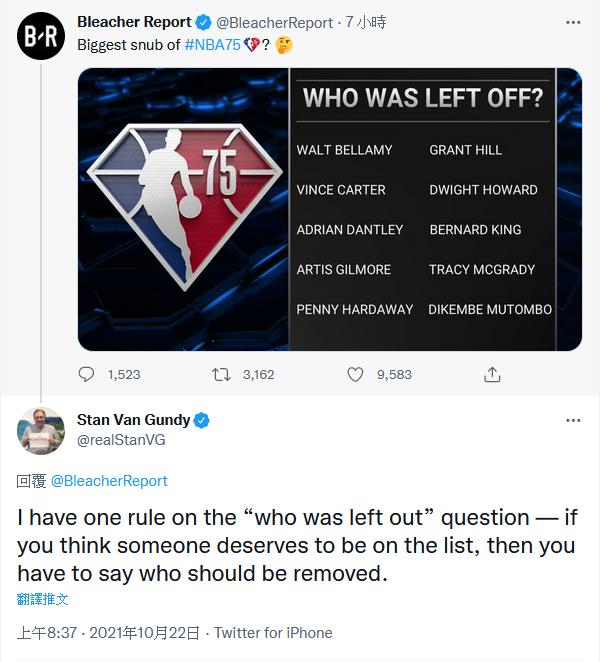Open Stan Van Gundy's profile avatar
601x662 pixels.
[x=40, y=431]
